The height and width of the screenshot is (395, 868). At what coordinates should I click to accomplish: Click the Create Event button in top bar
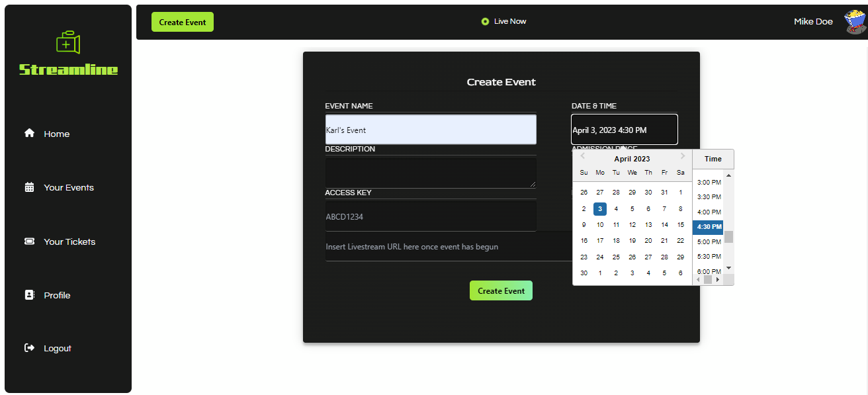183,22
